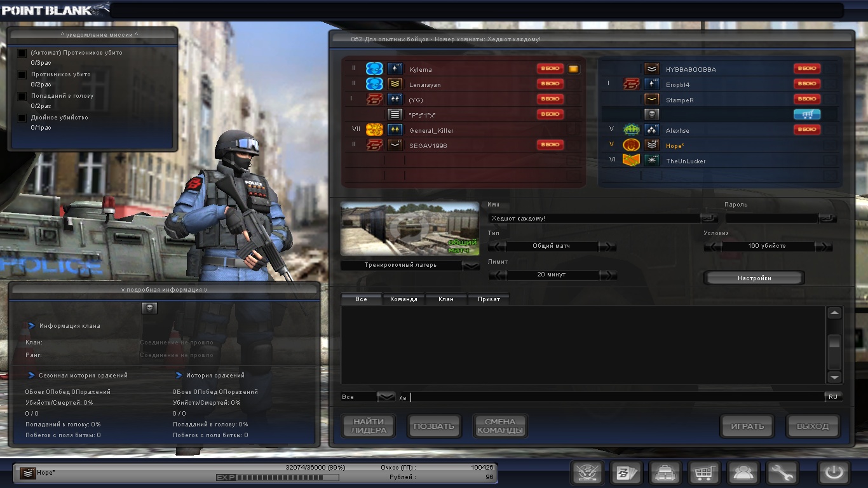Image resolution: width=868 pixels, height=488 pixels.
Task: Confirm the room name with the enter button
Action: [709, 218]
